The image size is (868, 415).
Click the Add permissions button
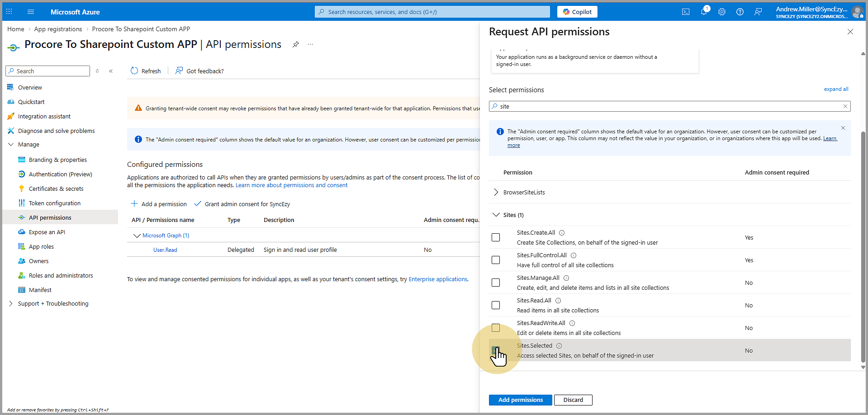[520, 400]
